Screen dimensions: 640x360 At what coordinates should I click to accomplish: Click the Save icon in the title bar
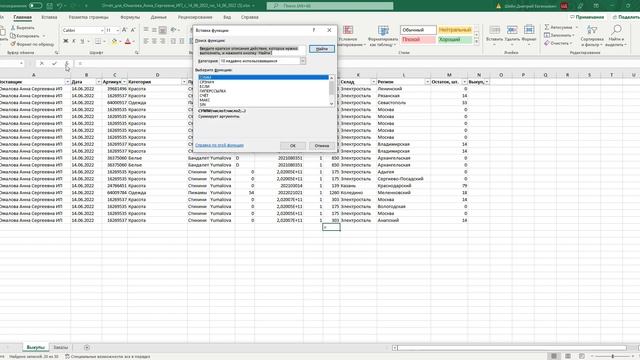point(49,6)
